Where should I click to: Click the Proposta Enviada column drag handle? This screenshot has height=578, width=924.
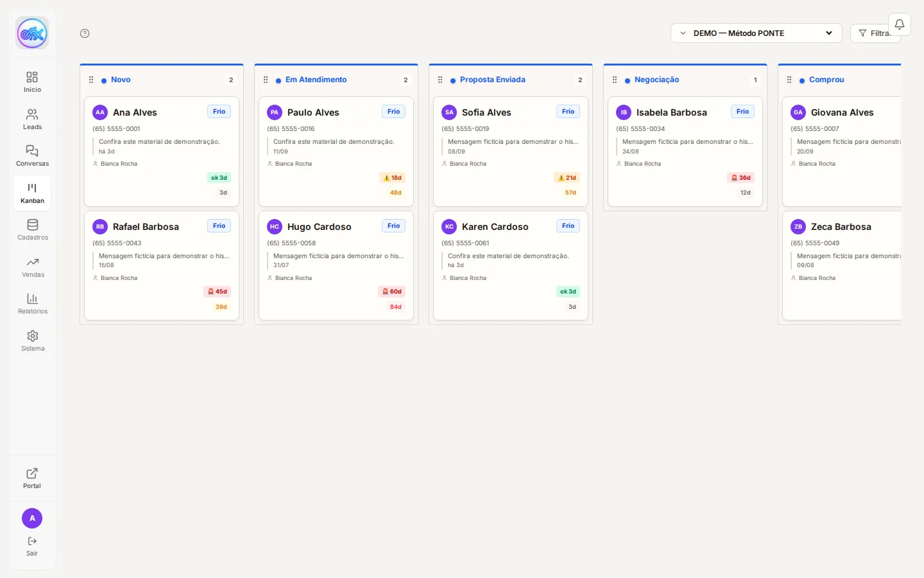pos(440,80)
